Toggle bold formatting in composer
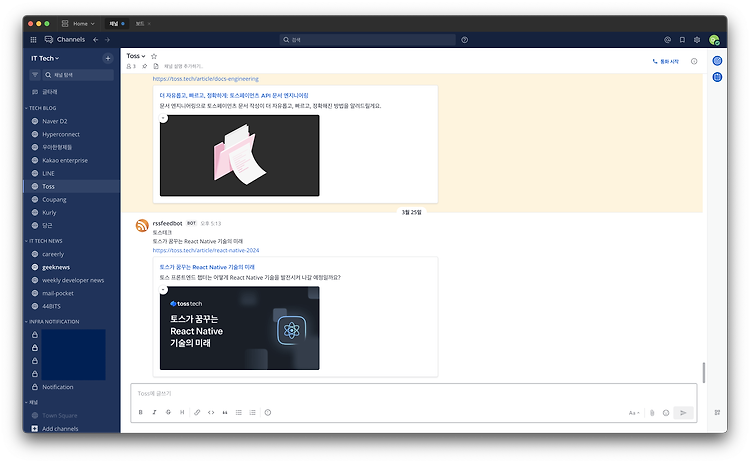750x463 pixels. (x=141, y=412)
